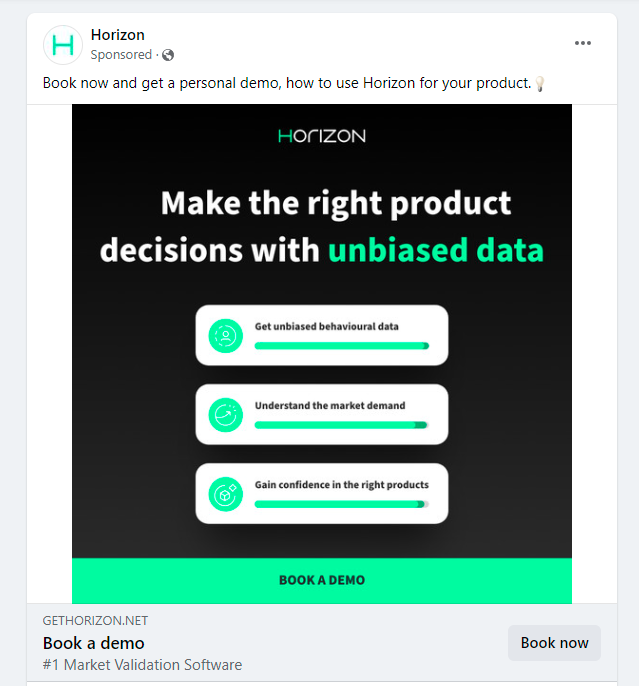Click the progress bar under behavioural data
Screen dimensions: 639x686
[342, 346]
